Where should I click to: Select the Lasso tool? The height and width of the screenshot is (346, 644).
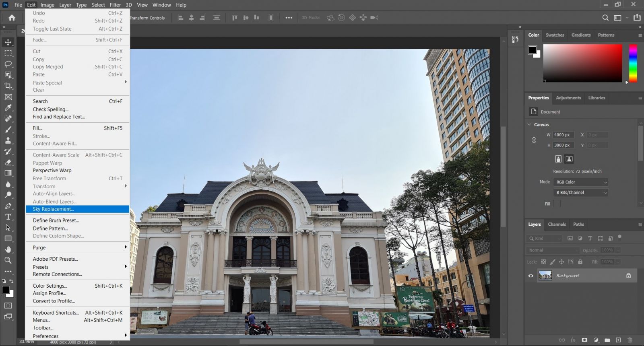pos(8,64)
